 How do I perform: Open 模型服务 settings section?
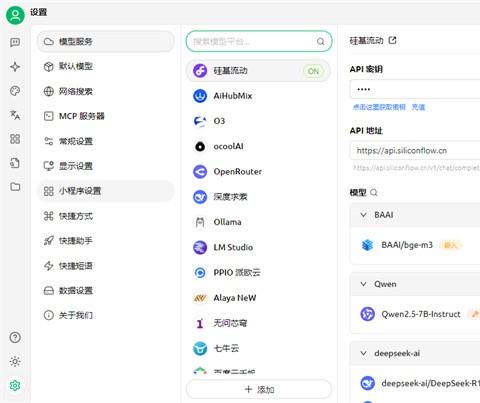(x=105, y=42)
